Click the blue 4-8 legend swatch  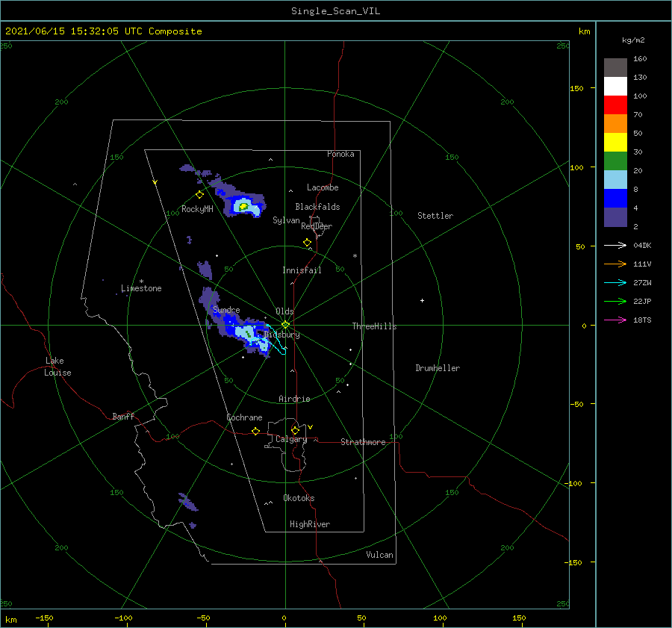[x=615, y=199]
